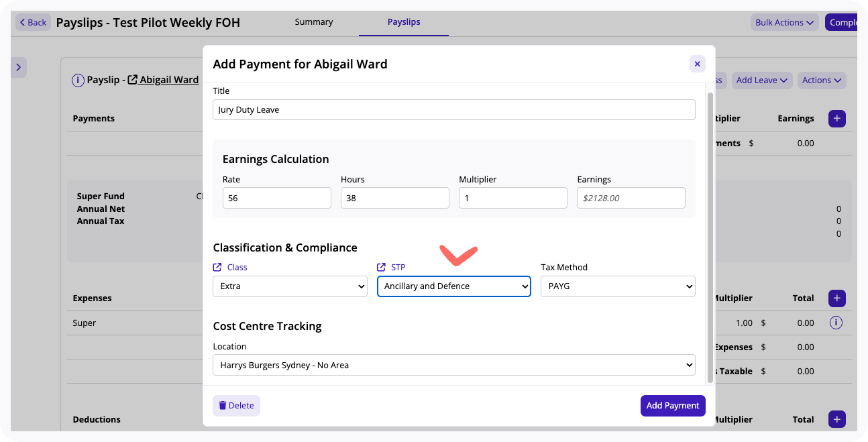
Task: Open the Class dropdown showing Extra
Action: pyautogui.click(x=290, y=286)
